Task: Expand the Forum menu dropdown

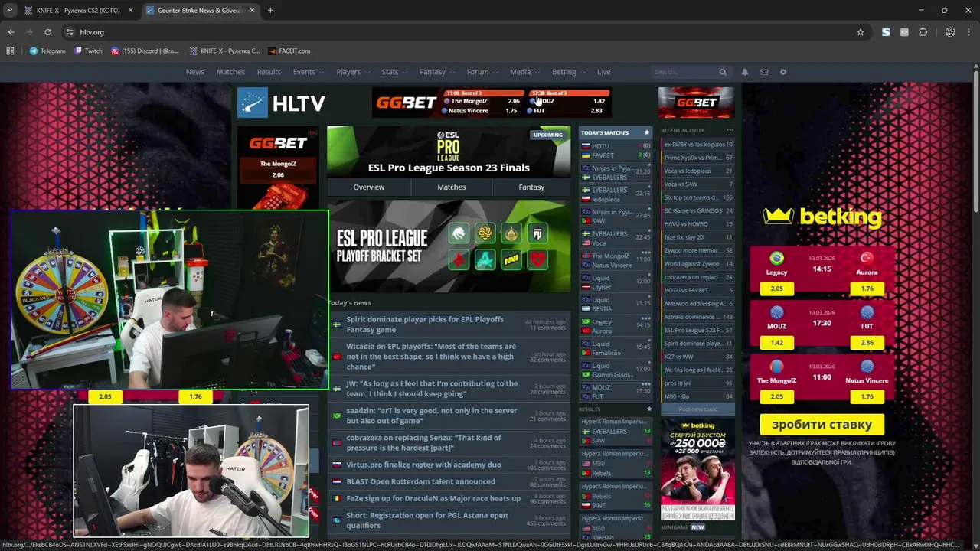Action: point(482,72)
